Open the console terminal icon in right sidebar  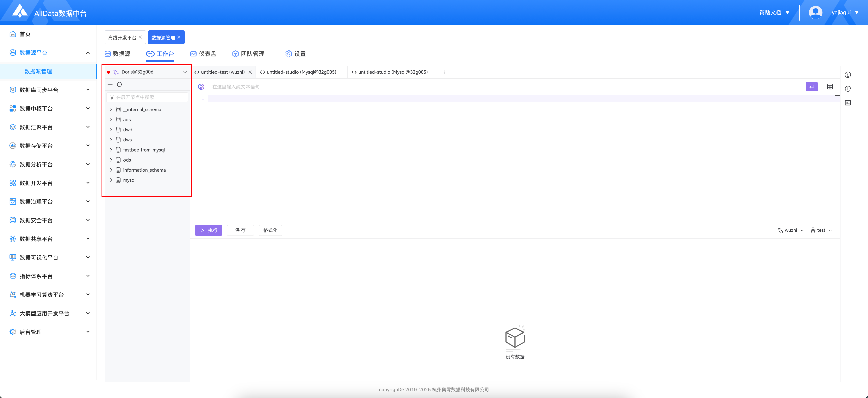pyautogui.click(x=848, y=103)
